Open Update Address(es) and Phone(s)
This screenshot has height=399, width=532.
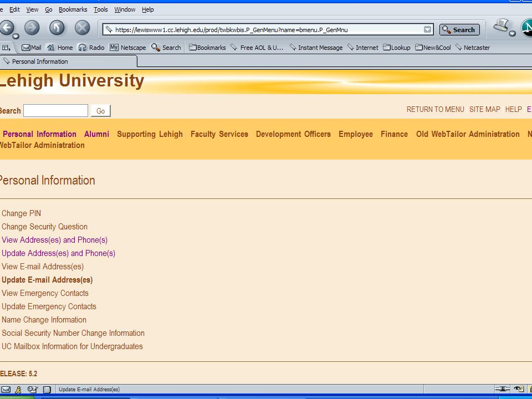pyautogui.click(x=58, y=253)
